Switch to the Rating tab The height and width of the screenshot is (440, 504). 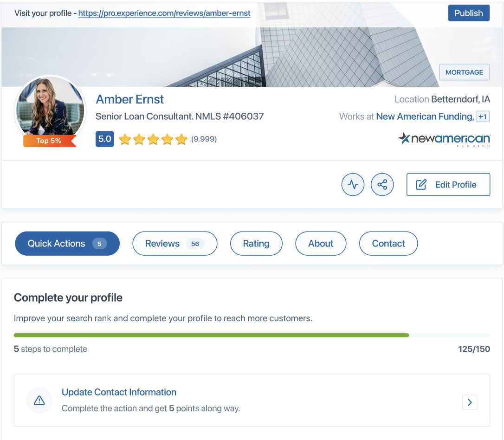point(256,244)
